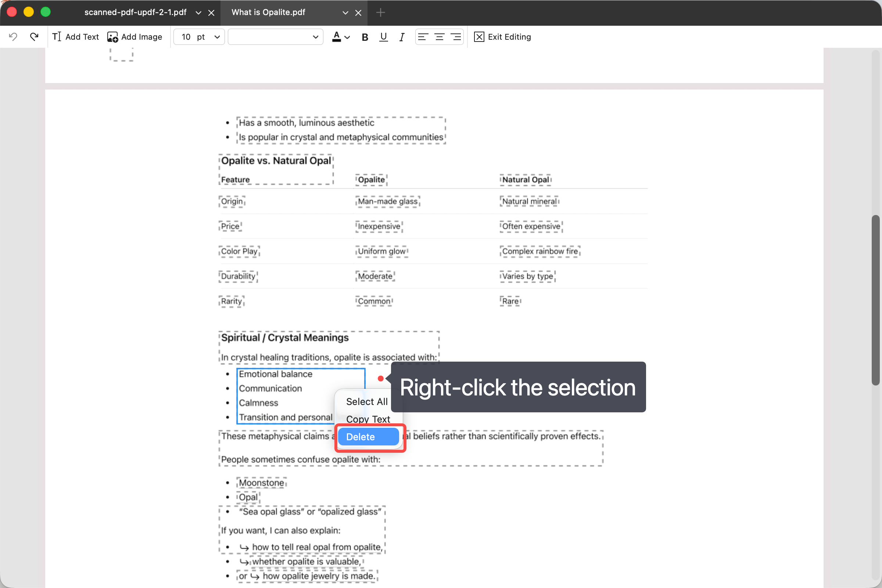The width and height of the screenshot is (882, 588).
Task: Click 'Emotional balance' in selected block
Action: [x=275, y=374]
